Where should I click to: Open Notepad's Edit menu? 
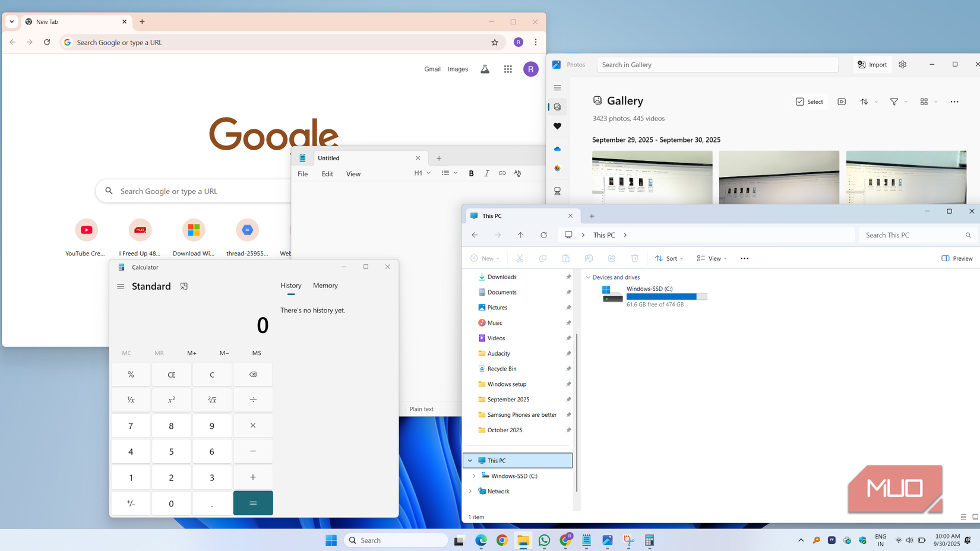327,174
